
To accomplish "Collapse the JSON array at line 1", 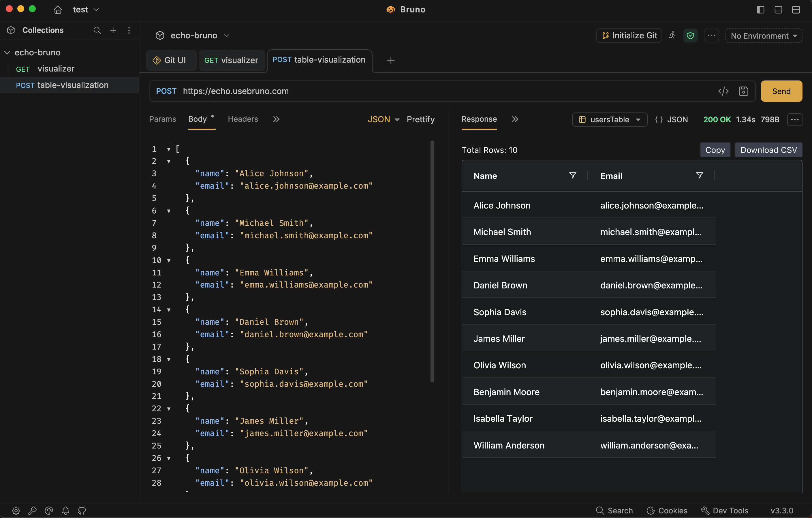I will (169, 149).
